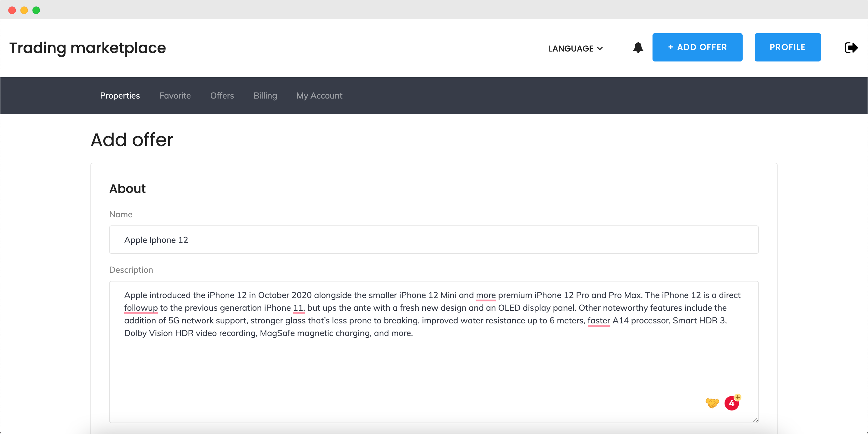868x434 pixels.
Task: Go to Trading marketplace home logo
Action: 88,48
